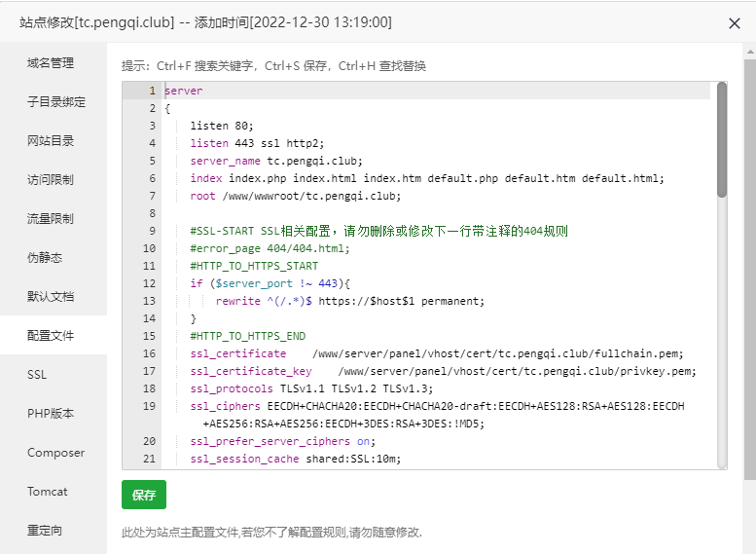The image size is (756, 554).
Task: Click the opening brace on line 2
Action: (x=167, y=108)
